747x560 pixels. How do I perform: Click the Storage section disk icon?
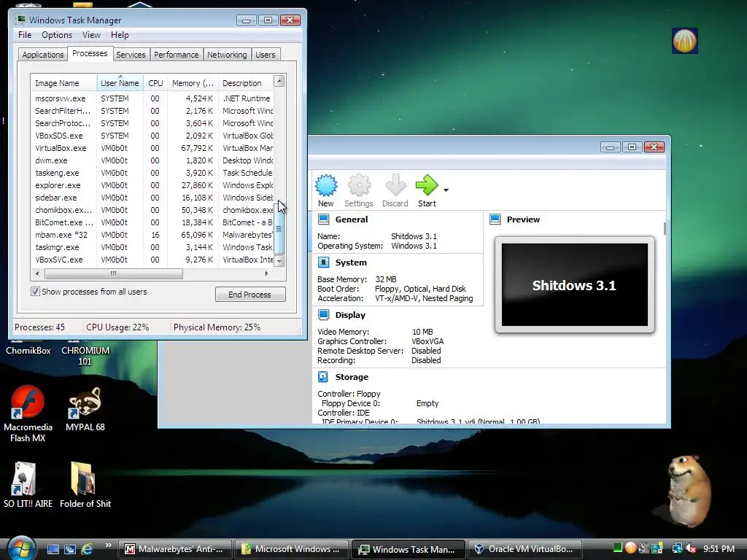click(x=323, y=377)
